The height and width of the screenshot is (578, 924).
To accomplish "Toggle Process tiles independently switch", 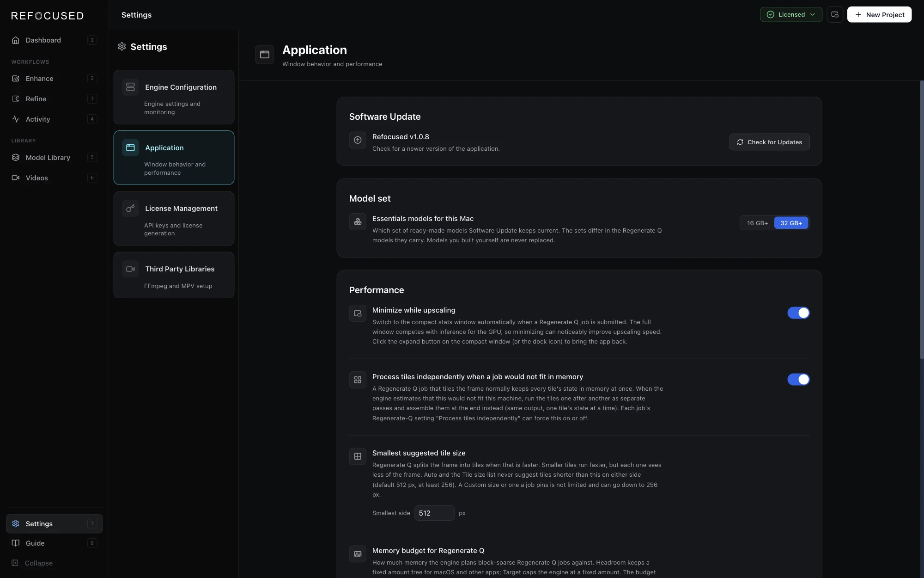I will click(798, 380).
